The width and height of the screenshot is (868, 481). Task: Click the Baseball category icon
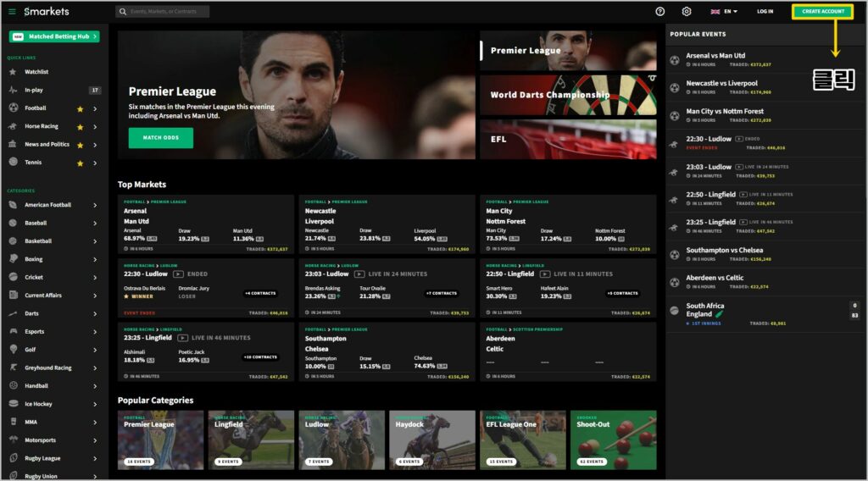point(14,223)
